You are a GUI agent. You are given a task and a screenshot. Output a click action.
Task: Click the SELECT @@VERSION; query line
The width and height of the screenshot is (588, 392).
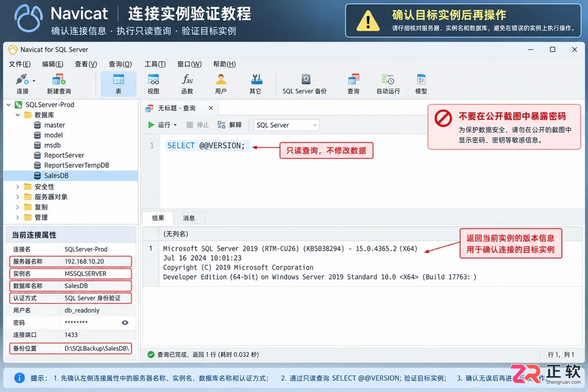[206, 146]
